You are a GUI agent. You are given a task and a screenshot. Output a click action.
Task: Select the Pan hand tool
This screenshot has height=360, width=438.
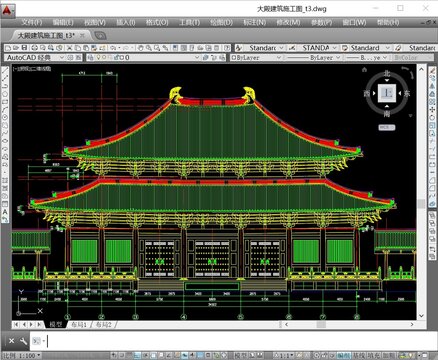(x=141, y=48)
